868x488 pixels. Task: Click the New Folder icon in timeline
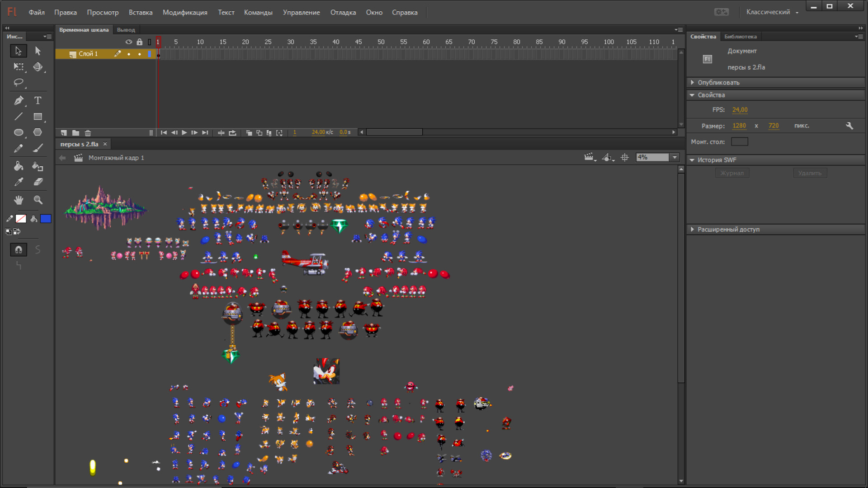click(x=76, y=133)
